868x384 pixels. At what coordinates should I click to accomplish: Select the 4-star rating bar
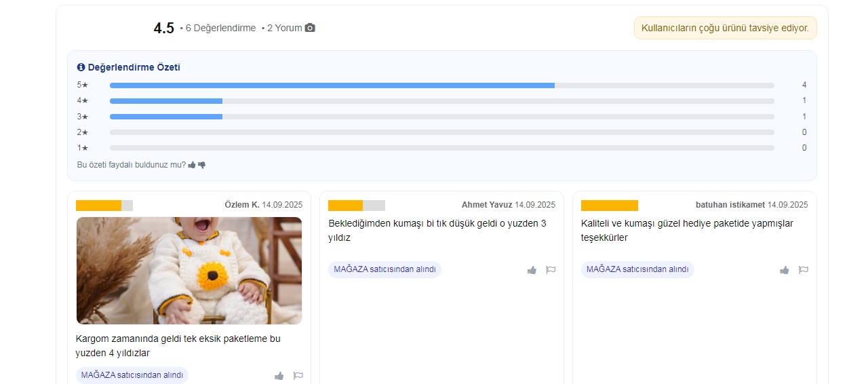point(441,100)
